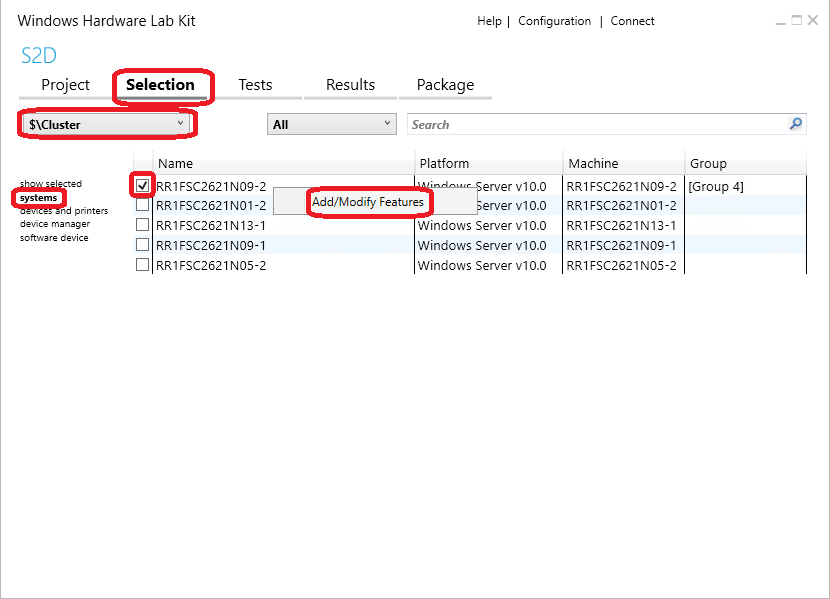Viewport: 830px width, 599px height.
Task: Open the Configuration link
Action: [554, 20]
